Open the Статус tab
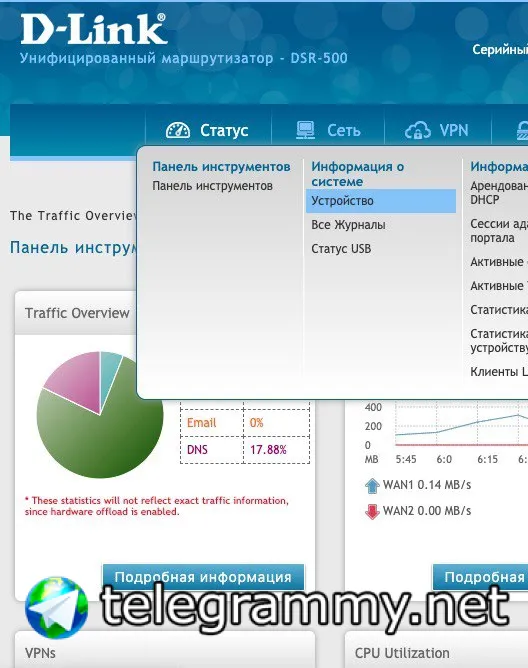 [x=208, y=130]
